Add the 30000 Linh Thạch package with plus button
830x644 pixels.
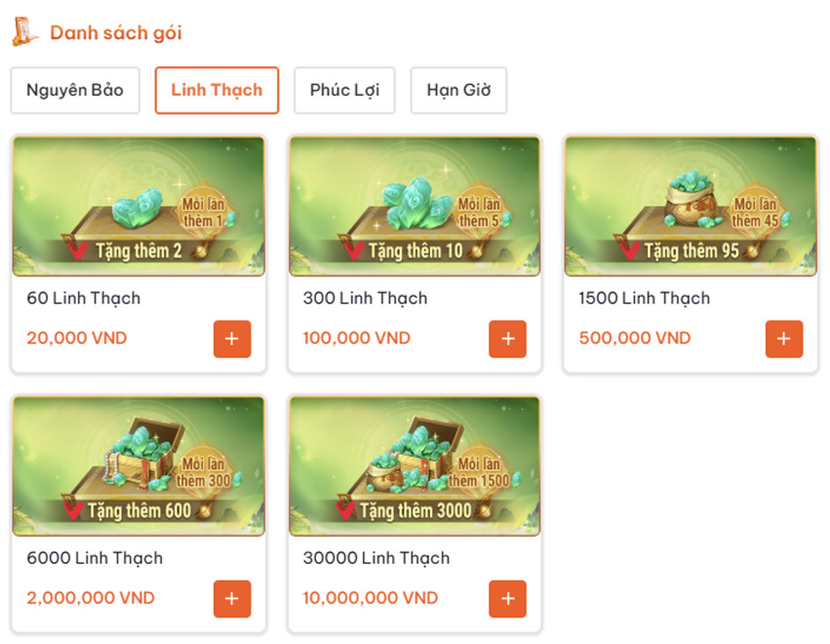tap(507, 598)
